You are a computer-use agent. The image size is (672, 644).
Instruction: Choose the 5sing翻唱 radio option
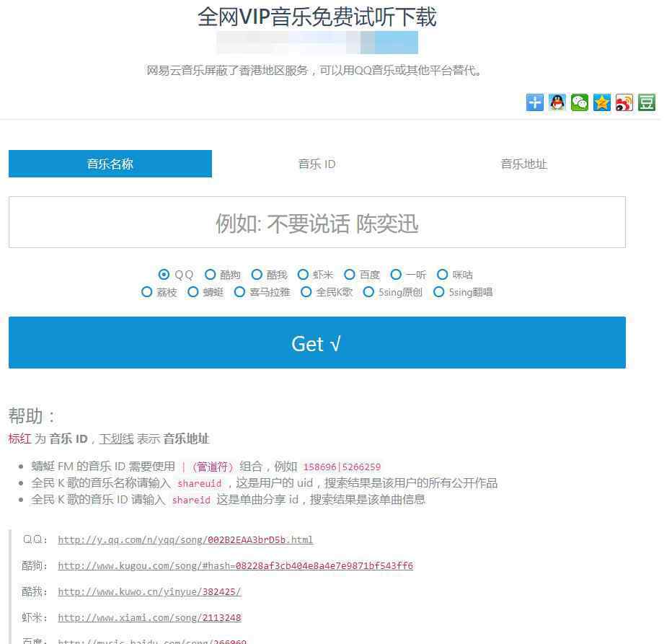[x=439, y=292]
